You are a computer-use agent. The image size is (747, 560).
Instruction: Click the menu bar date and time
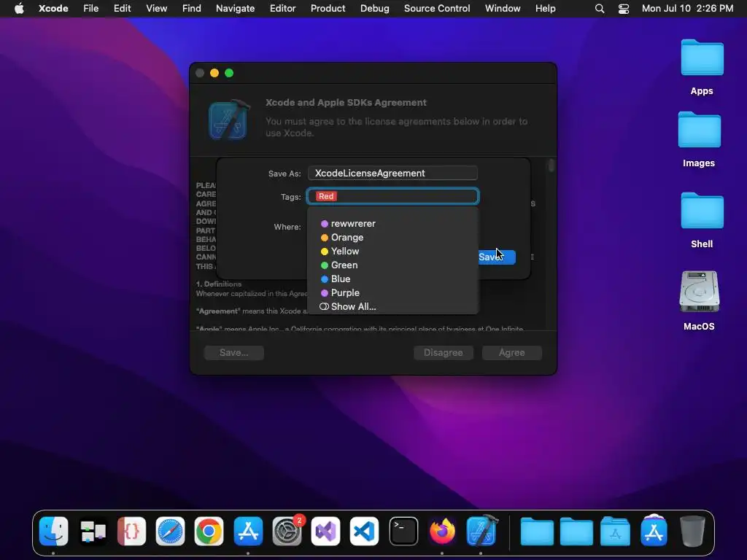coord(687,9)
